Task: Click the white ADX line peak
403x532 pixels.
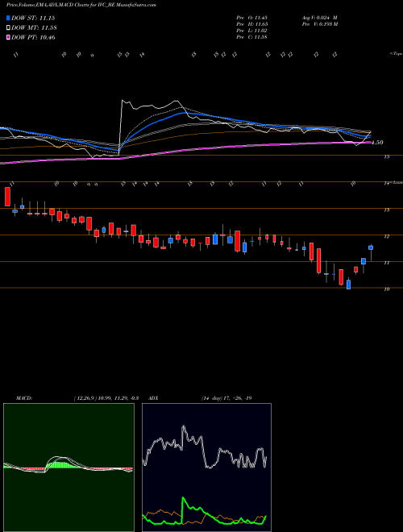Action: [184, 426]
